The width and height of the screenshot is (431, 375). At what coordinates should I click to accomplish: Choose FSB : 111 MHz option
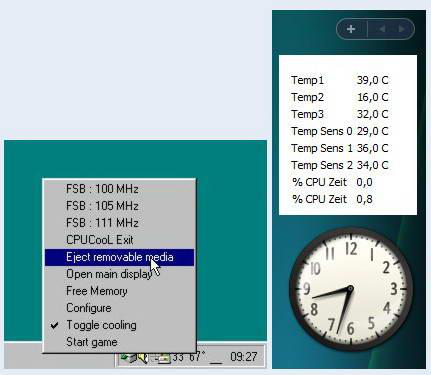pos(119,223)
